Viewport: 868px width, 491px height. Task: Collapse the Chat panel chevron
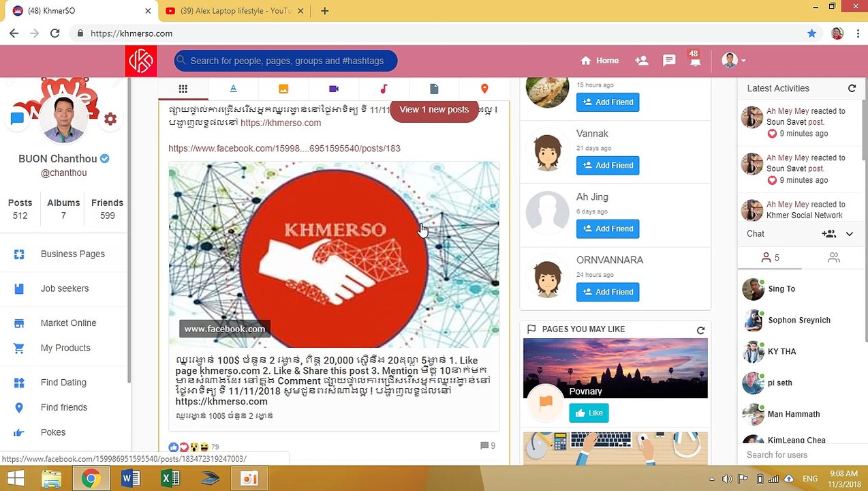point(850,234)
